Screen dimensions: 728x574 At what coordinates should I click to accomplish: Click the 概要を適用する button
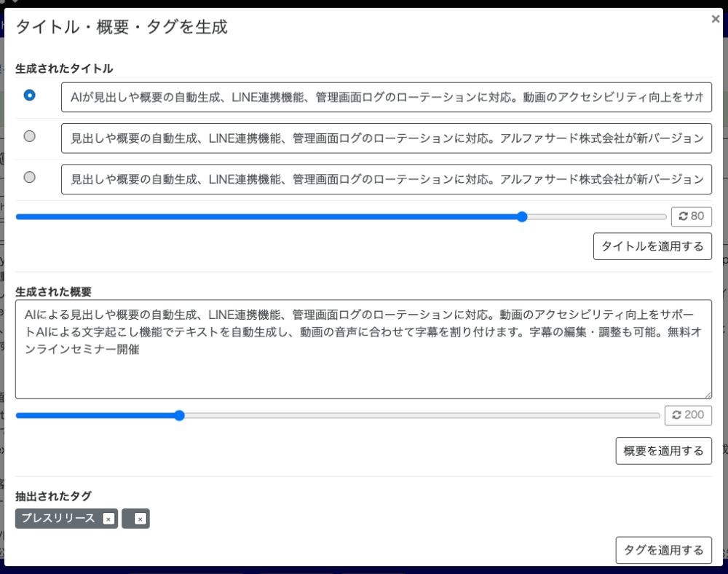(x=663, y=450)
